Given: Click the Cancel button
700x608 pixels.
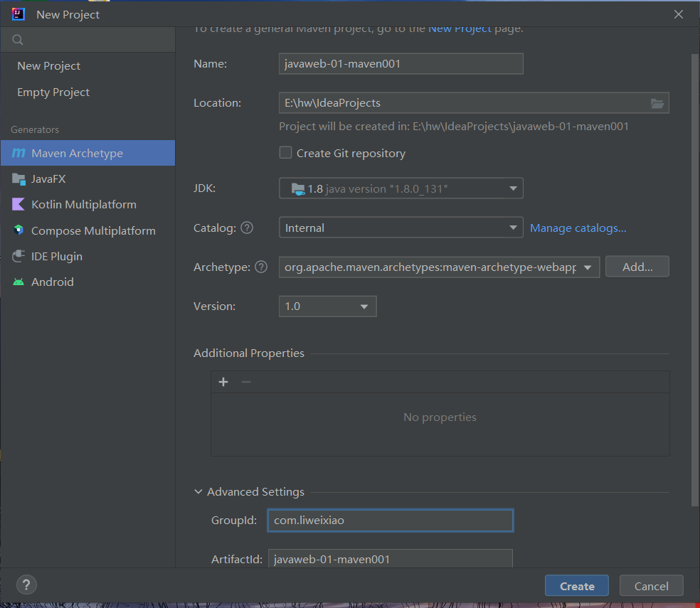Looking at the screenshot, I should (652, 586).
